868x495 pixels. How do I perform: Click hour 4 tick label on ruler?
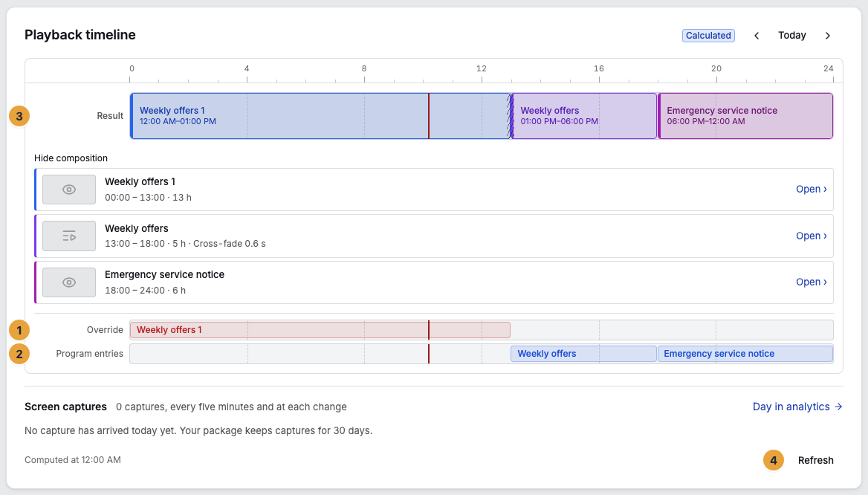click(247, 68)
